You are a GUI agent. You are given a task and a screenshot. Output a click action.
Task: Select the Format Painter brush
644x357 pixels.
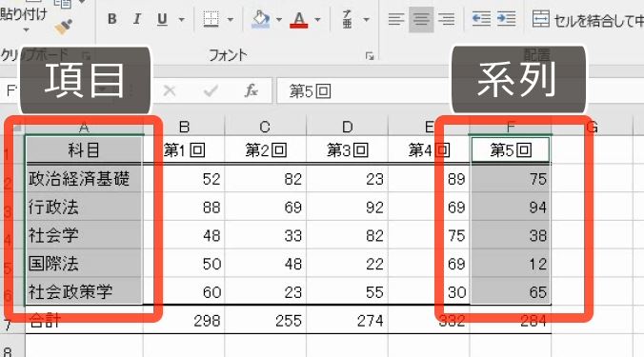point(64,27)
